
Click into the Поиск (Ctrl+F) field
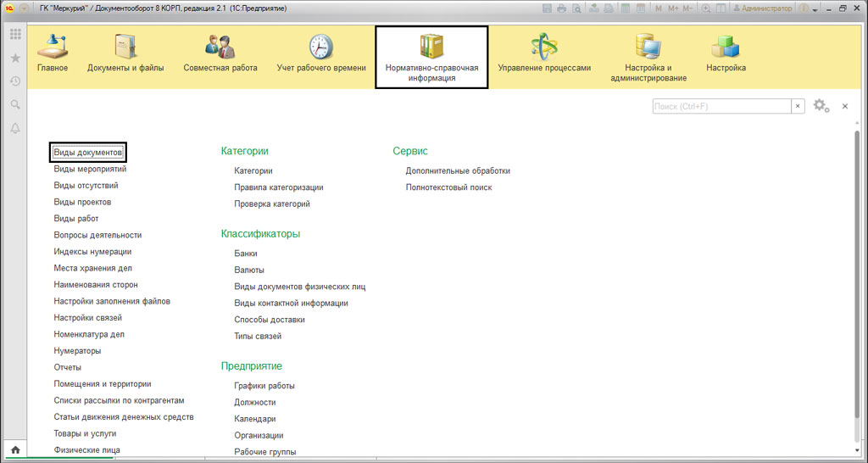pyautogui.click(x=721, y=106)
